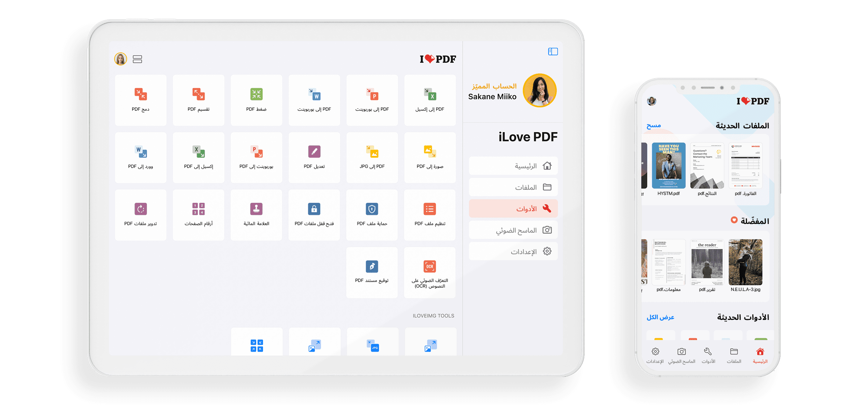Open Word to PDF (وورد إلى PDF) tool
This screenshot has width=868, height=414.
click(141, 158)
